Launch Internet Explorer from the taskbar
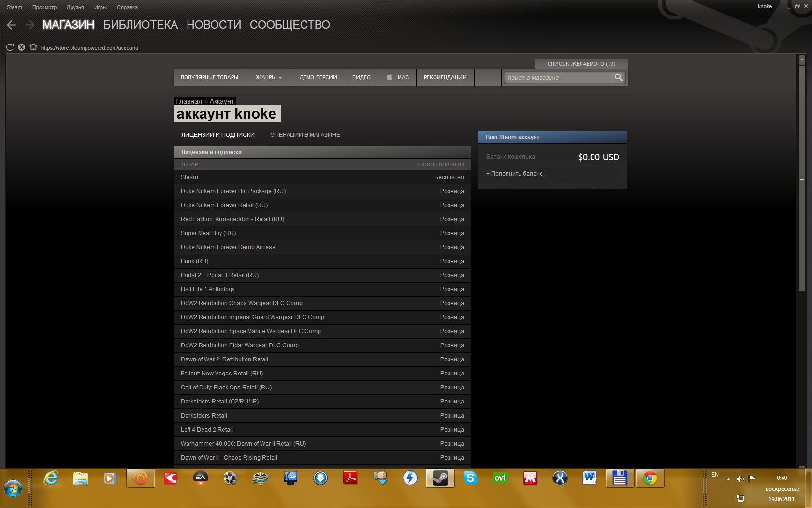The width and height of the screenshot is (812, 508). click(50, 478)
